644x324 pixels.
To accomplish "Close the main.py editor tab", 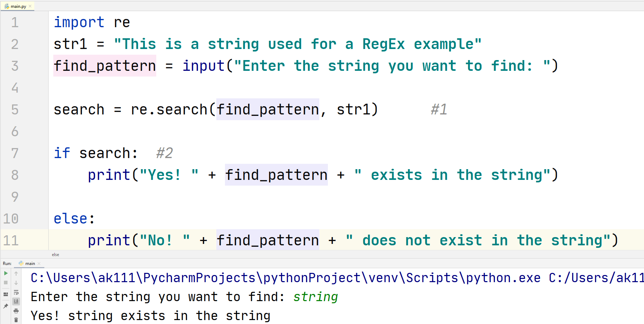I will (30, 6).
